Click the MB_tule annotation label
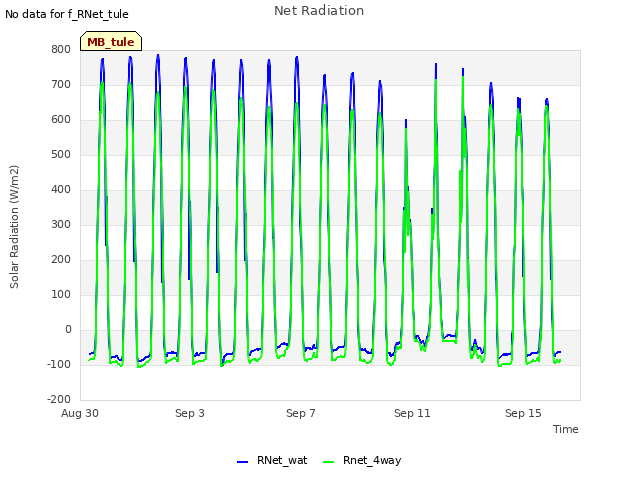The width and height of the screenshot is (640, 480). 111,41
